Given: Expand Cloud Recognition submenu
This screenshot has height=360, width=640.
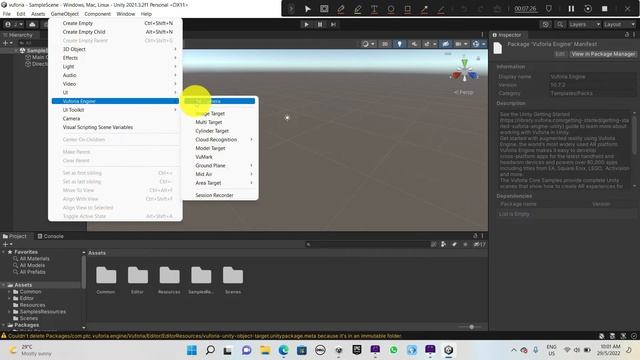Looking at the screenshot, I should [x=220, y=140].
